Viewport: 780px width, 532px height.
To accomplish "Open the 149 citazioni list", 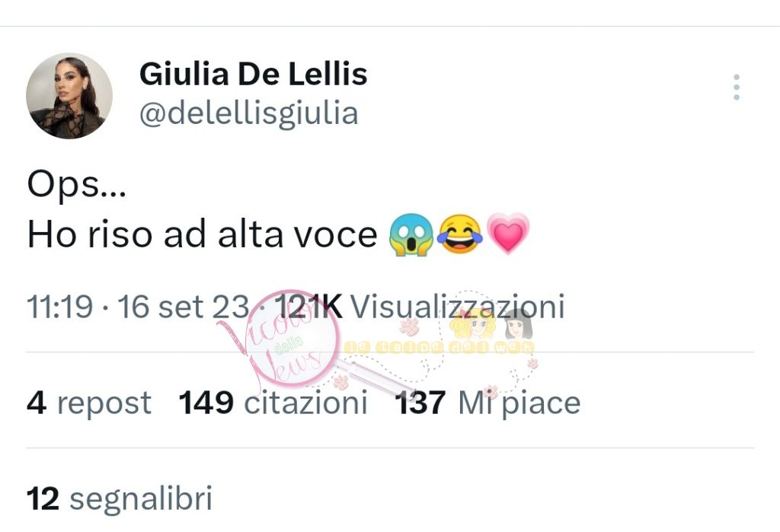I will click(273, 402).
